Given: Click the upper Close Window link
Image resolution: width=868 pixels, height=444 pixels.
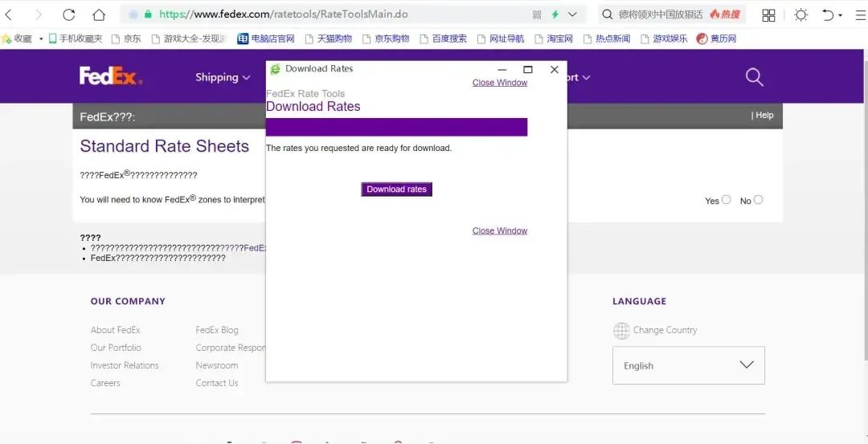Looking at the screenshot, I should click(499, 83).
